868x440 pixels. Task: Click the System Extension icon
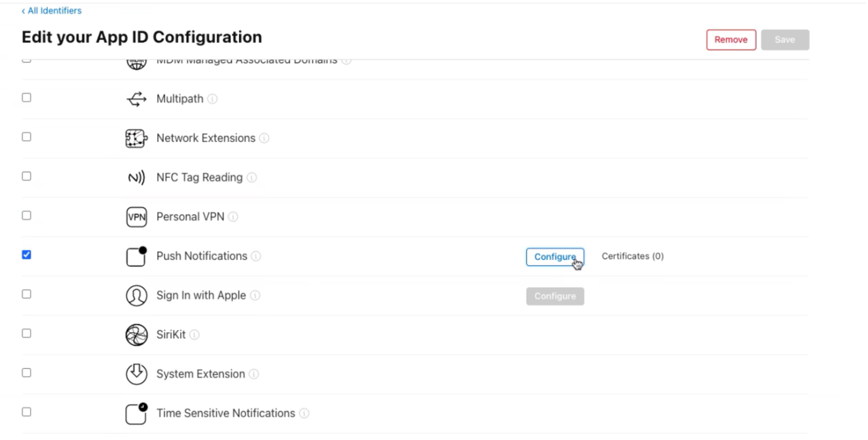pos(136,373)
